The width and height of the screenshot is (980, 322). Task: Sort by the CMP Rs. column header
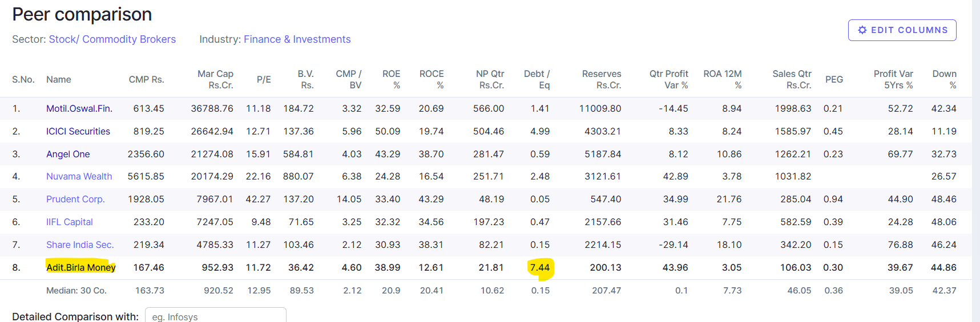146,80
